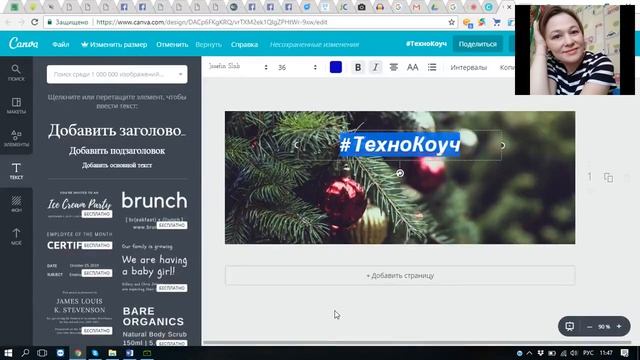Add a subheading with Добавить подзаголовок

click(x=117, y=151)
